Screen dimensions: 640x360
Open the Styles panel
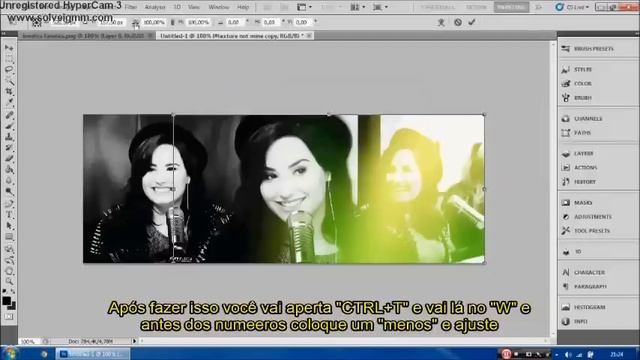point(577,69)
